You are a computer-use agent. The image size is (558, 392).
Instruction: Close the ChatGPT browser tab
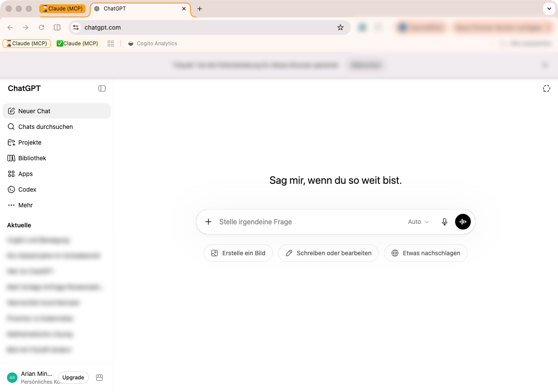click(x=184, y=9)
